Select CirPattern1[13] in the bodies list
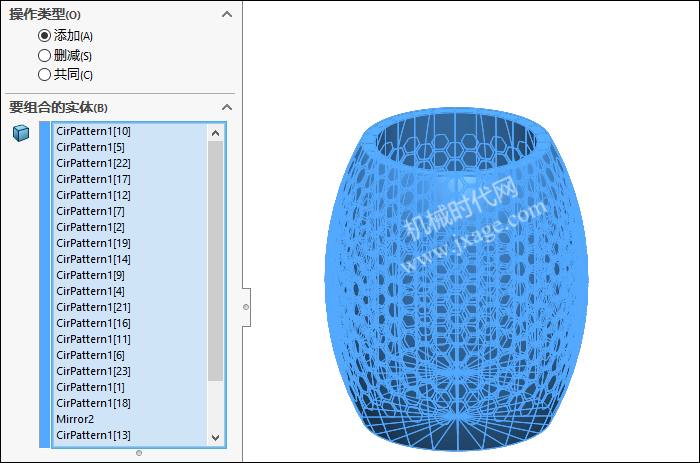This screenshot has width=700, height=463. (130, 435)
